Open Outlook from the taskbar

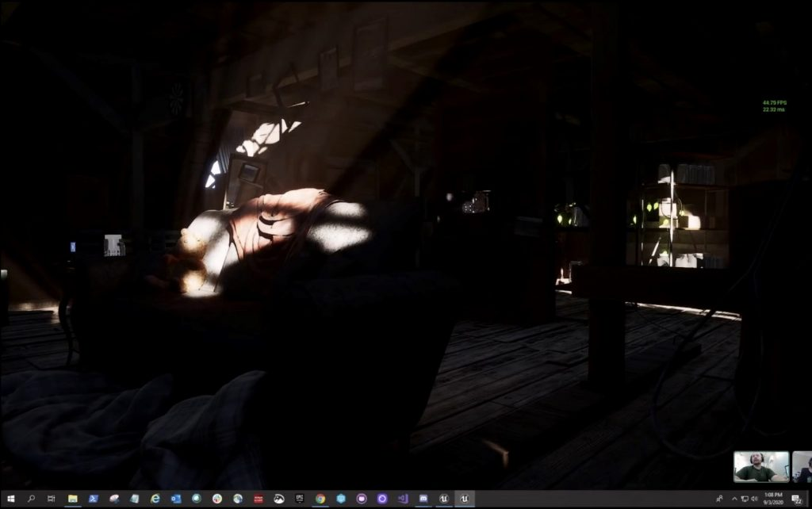pos(175,499)
